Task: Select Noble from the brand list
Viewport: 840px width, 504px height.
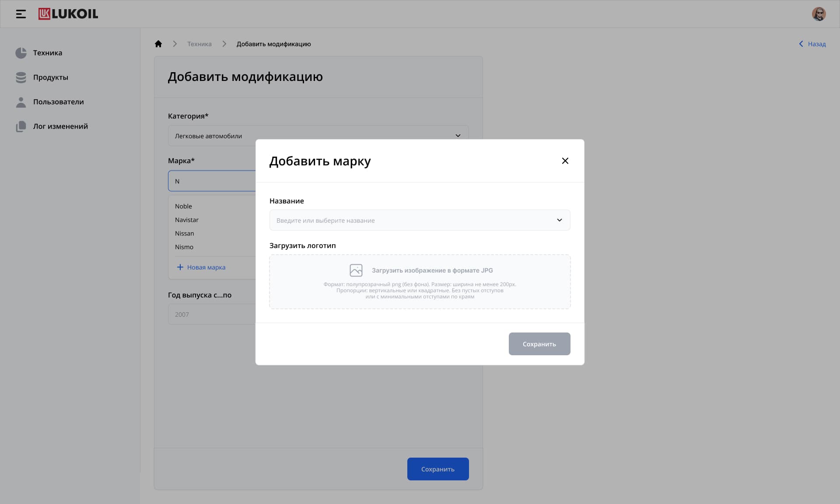Action: [x=183, y=206]
